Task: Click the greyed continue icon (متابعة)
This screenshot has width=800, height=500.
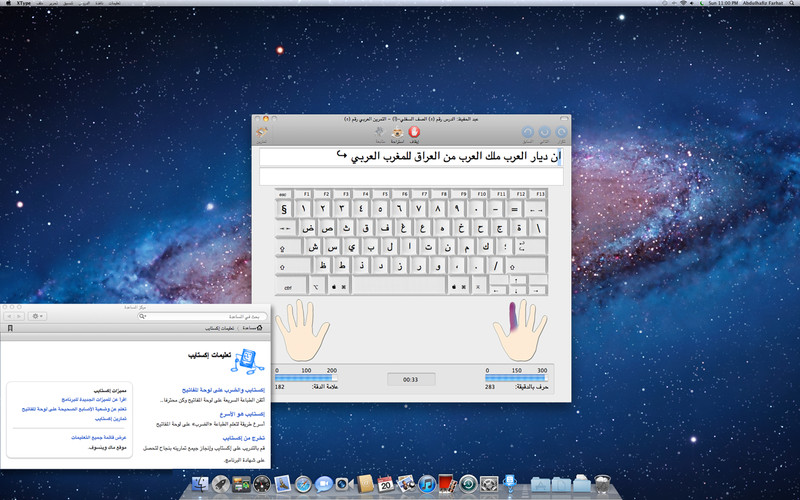Action: pyautogui.click(x=380, y=133)
